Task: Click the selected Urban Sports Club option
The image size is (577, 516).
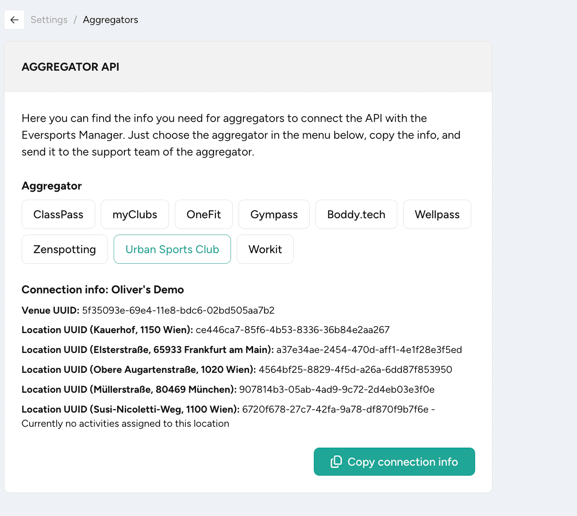Action: pos(172,249)
